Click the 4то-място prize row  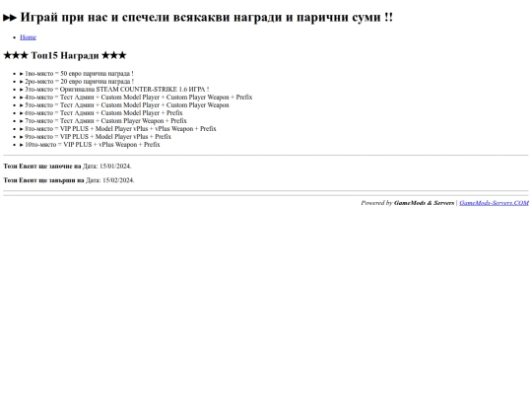[136, 97]
